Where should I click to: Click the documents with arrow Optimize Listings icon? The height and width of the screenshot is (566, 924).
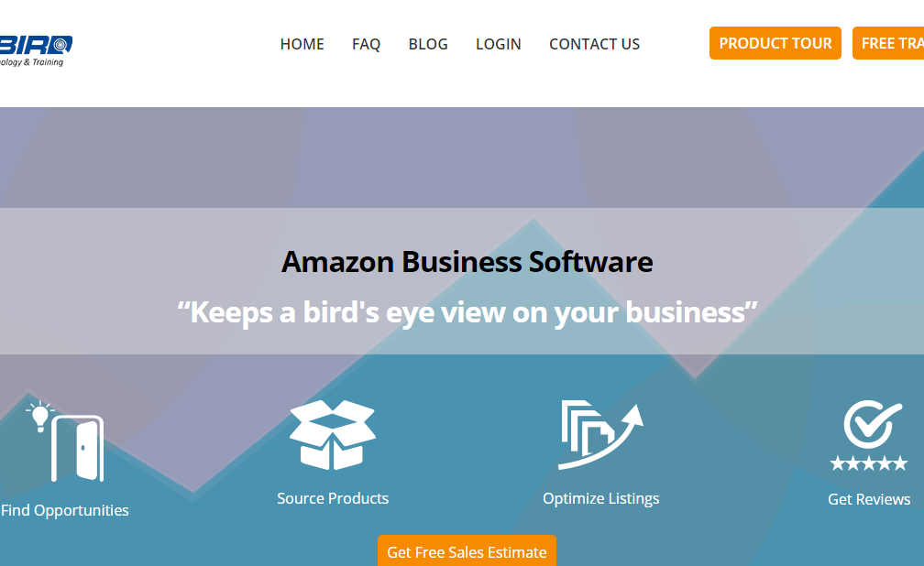[x=600, y=435]
